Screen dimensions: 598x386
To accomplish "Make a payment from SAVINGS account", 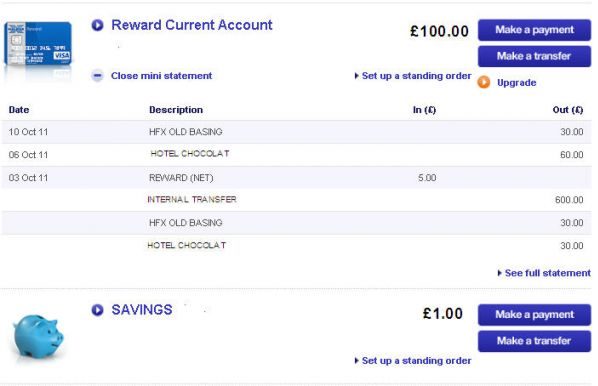I will click(534, 315).
